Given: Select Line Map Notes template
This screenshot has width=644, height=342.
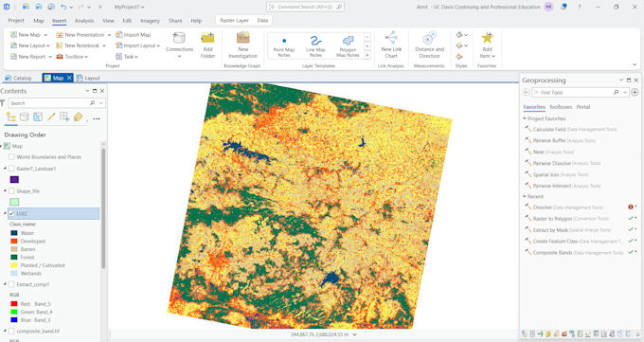Looking at the screenshot, I should 315,46.
